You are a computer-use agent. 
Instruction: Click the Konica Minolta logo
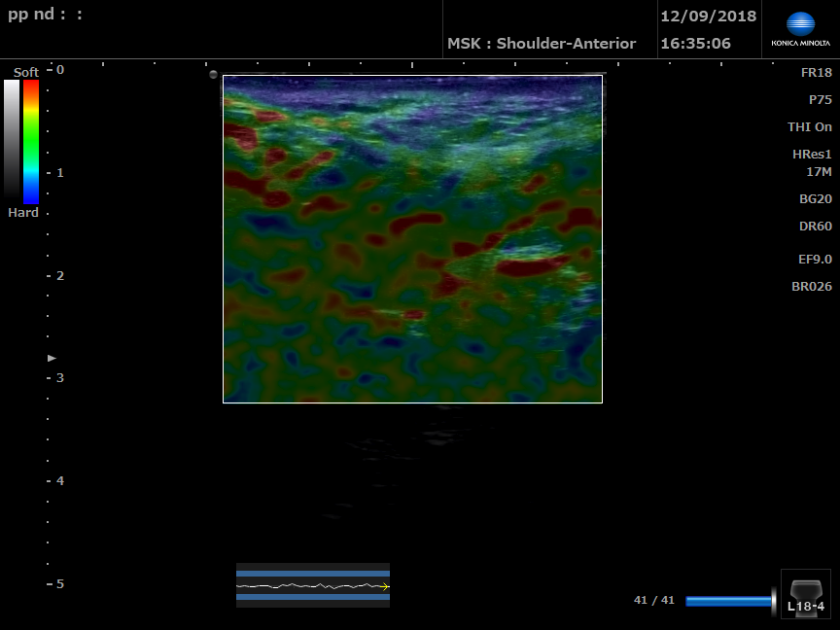coord(800,29)
